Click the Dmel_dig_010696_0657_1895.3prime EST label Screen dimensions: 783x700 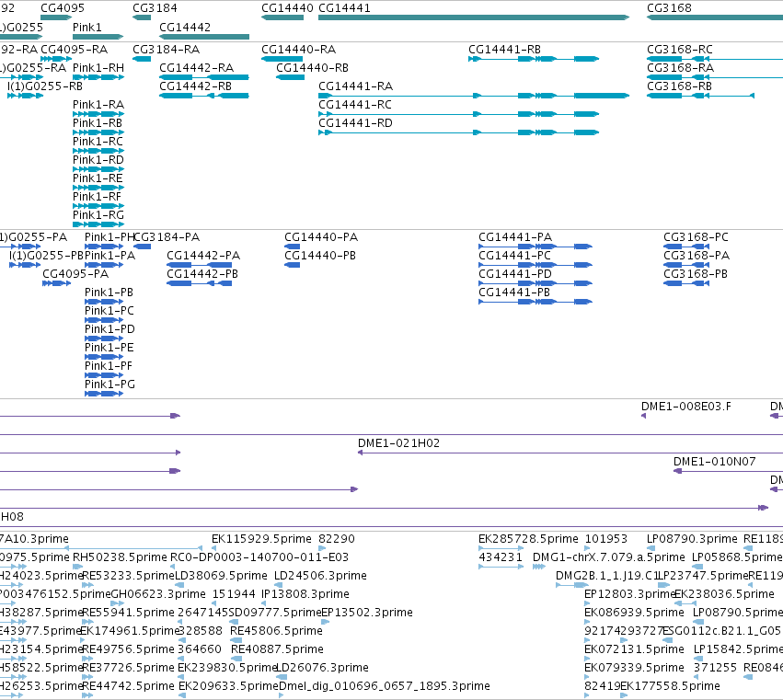(384, 686)
